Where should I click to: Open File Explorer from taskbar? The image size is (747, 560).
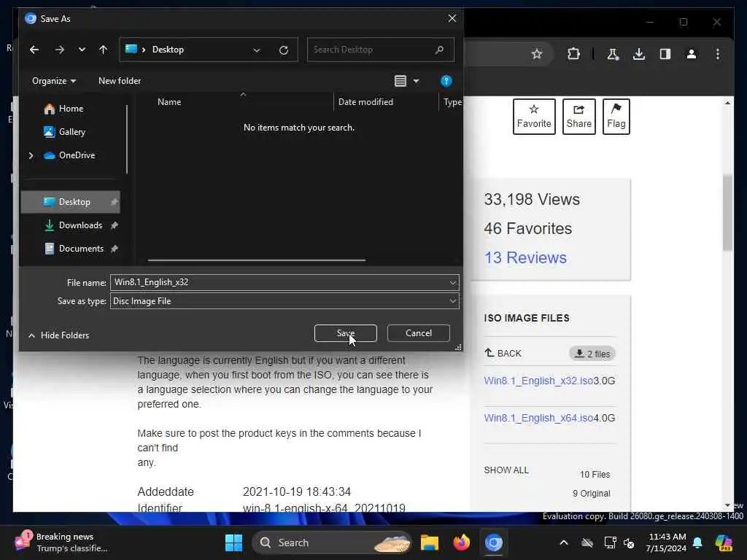pyautogui.click(x=429, y=542)
